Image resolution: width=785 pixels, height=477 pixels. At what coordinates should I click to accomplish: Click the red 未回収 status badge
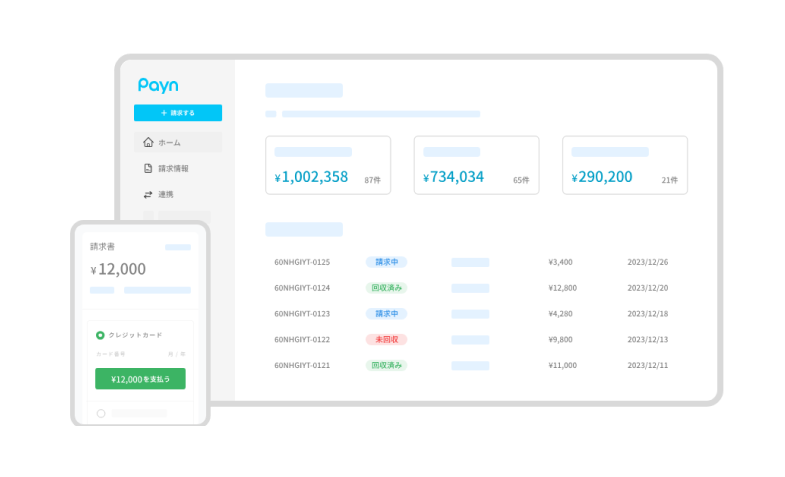click(x=386, y=340)
